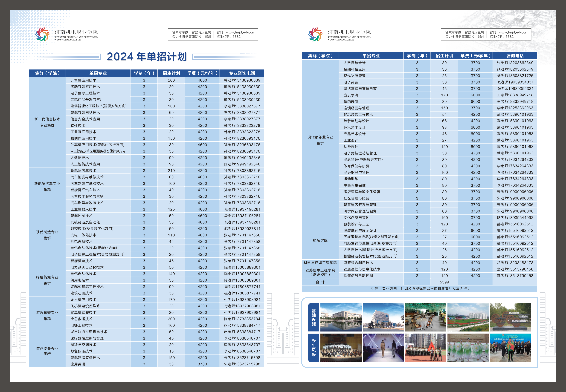This screenshot has width=566, height=392.
Task: Click the 2024年单招计划 title
Action: click(147, 57)
